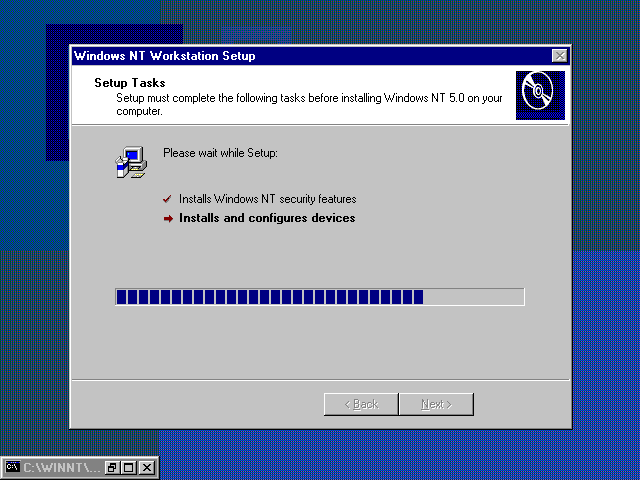Click the Back button
Viewport: 640px width, 480px height.
[361, 404]
